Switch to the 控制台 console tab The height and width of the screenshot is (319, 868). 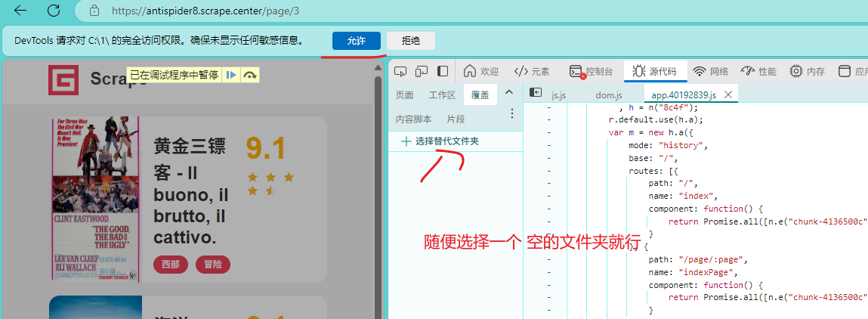(x=592, y=72)
